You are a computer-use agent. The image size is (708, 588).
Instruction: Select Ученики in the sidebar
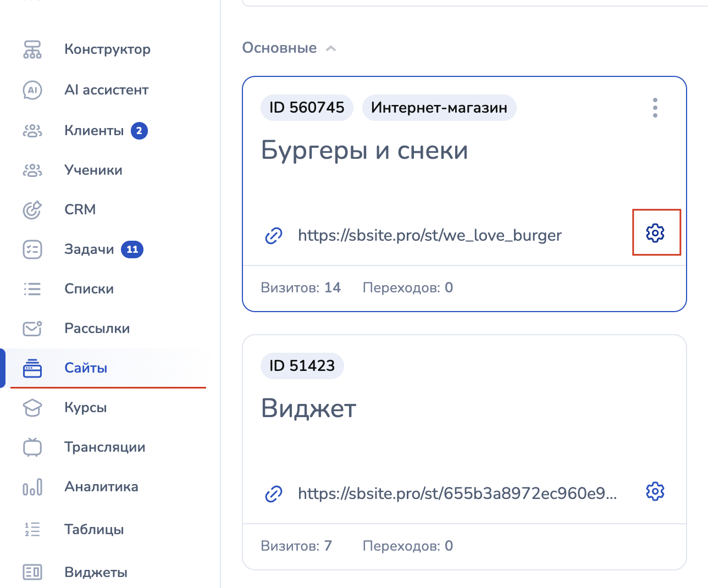pos(93,170)
